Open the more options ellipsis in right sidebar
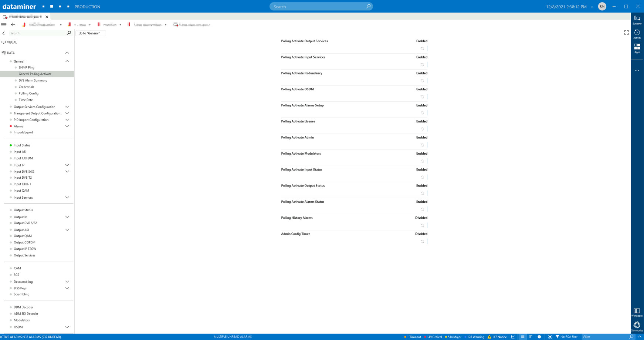 pos(637,70)
